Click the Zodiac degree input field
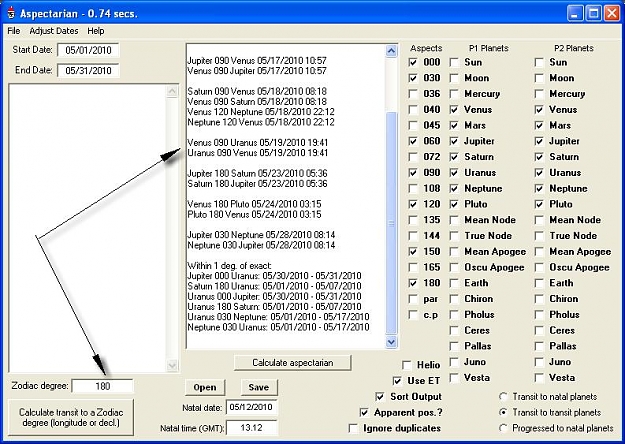Image resolution: width=625 pixels, height=444 pixels. 102,386
